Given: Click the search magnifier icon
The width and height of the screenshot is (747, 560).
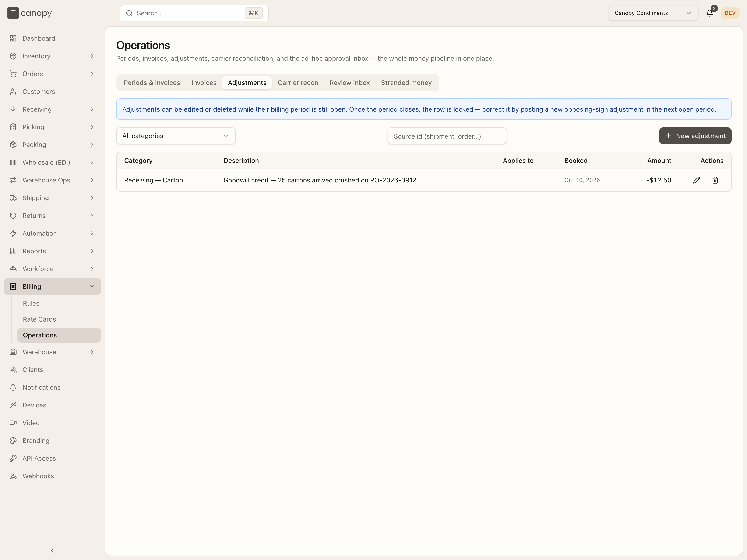Looking at the screenshot, I should [x=129, y=13].
